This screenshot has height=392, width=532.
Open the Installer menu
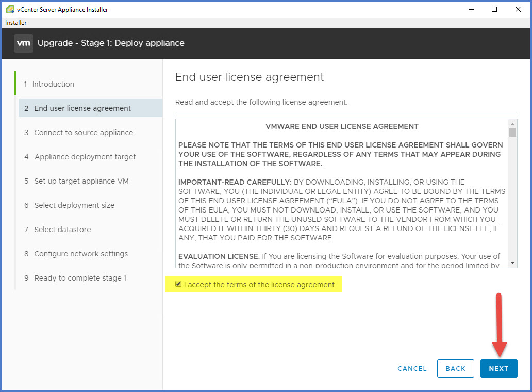(x=16, y=23)
